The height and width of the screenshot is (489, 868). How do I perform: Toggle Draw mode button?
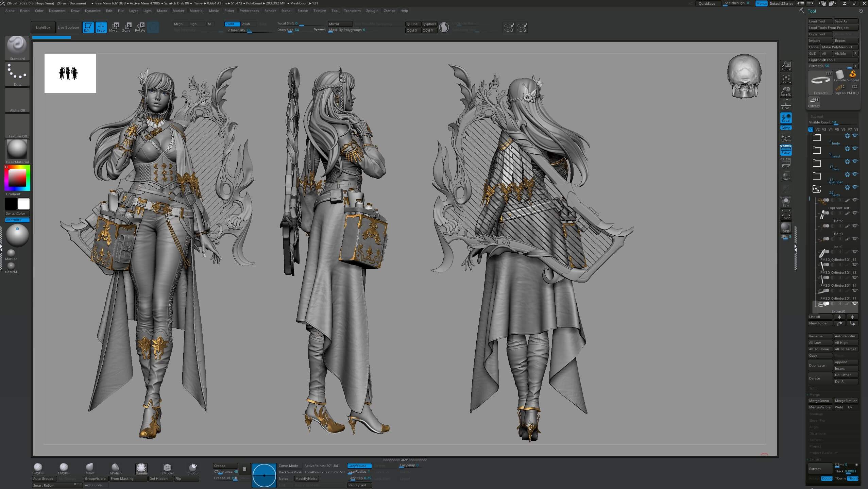(x=101, y=27)
